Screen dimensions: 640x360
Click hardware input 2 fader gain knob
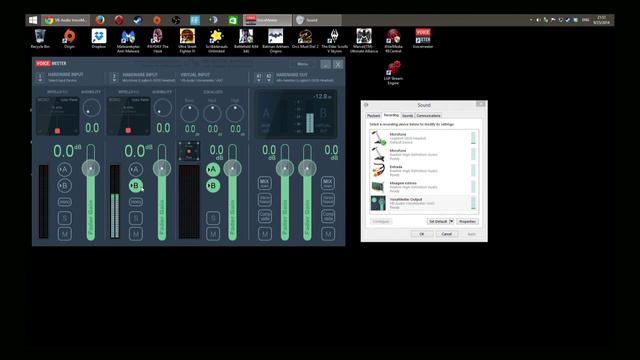coord(162,168)
